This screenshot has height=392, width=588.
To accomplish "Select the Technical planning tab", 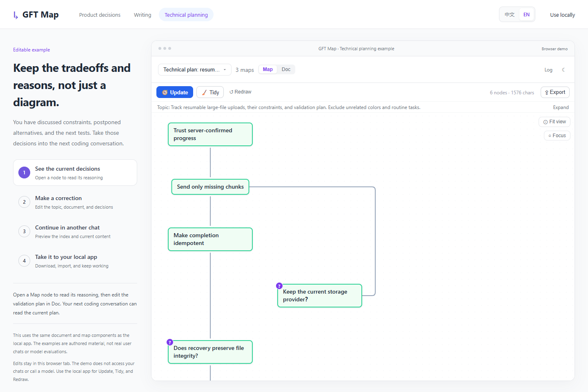I will (x=186, y=15).
